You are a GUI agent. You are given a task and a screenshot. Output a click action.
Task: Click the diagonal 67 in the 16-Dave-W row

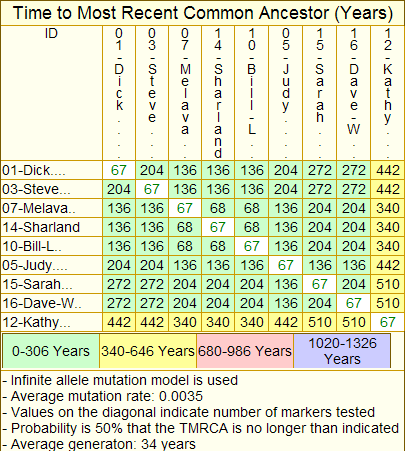pyautogui.click(x=354, y=303)
